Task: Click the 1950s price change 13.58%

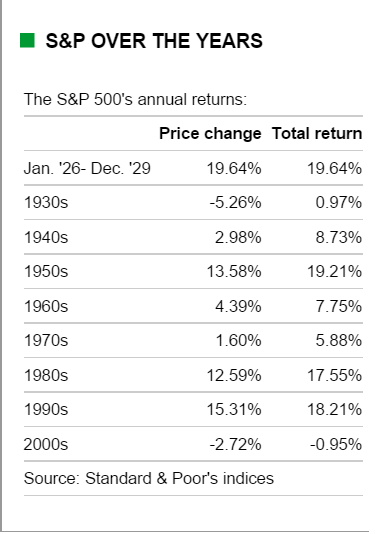Action: pyautogui.click(x=234, y=271)
